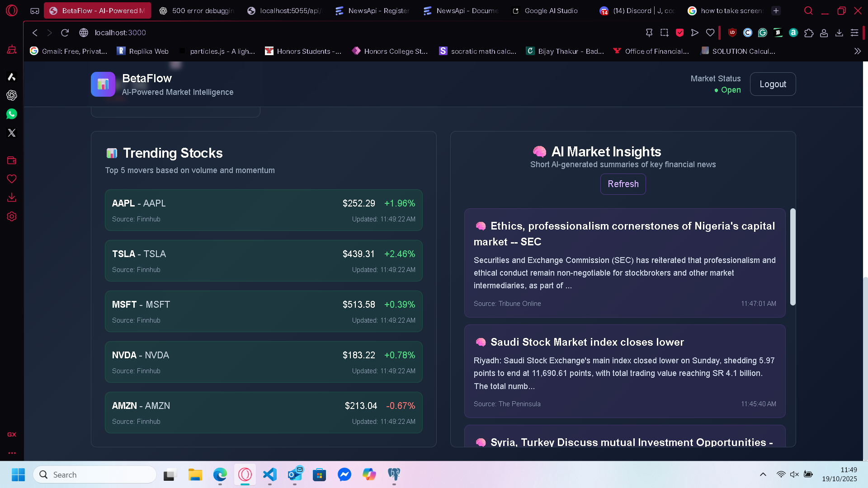The height and width of the screenshot is (488, 868).
Task: Reload the localhost:3000 page
Action: (x=65, y=33)
